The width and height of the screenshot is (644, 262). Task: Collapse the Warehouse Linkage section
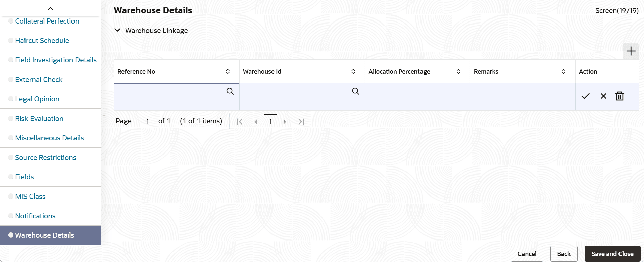pyautogui.click(x=117, y=30)
